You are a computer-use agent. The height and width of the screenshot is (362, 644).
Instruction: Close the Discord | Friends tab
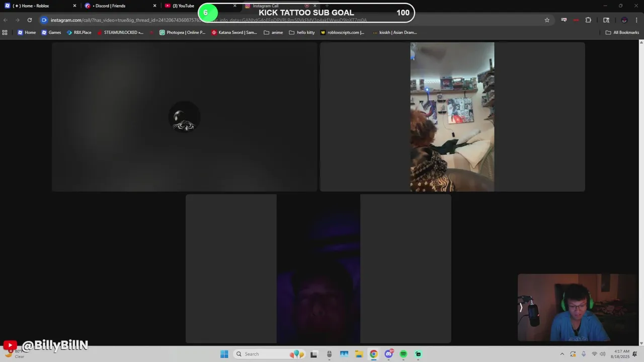pyautogui.click(x=154, y=6)
